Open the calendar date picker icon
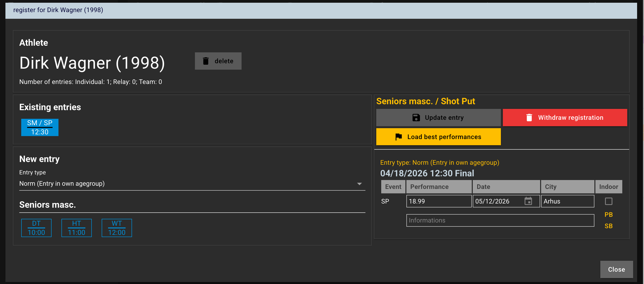Viewport: 644px width, 284px height. tap(528, 201)
